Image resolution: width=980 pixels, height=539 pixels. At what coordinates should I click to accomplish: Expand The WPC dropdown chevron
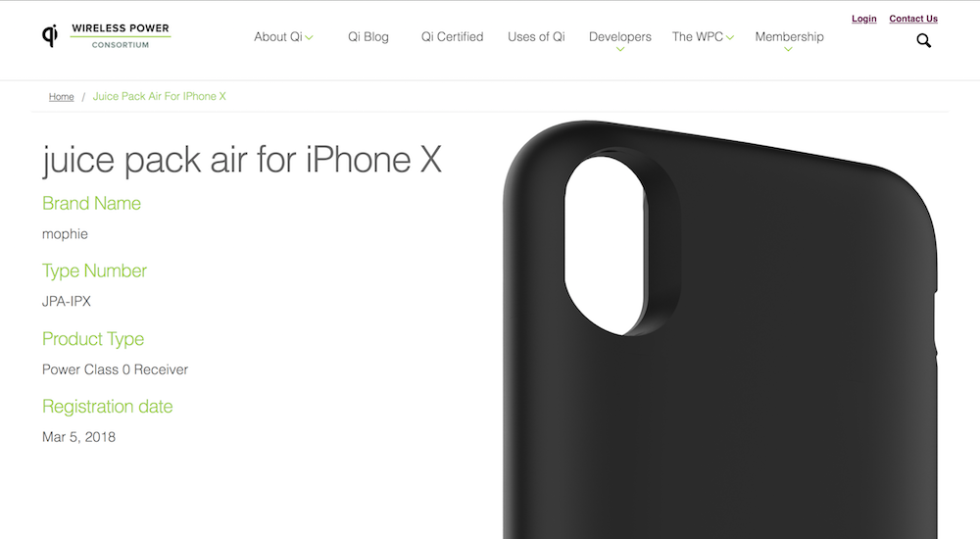729,37
